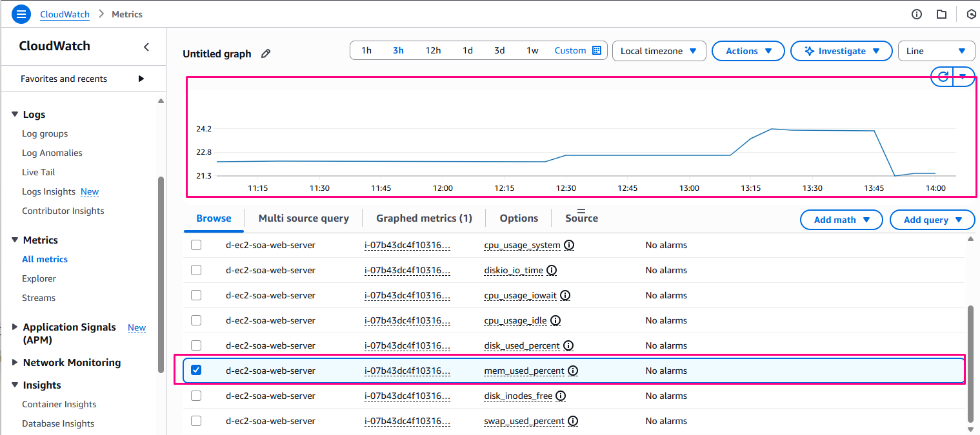This screenshot has height=435, width=980.
Task: Click info icon beside mem_used_percent
Action: pos(573,371)
